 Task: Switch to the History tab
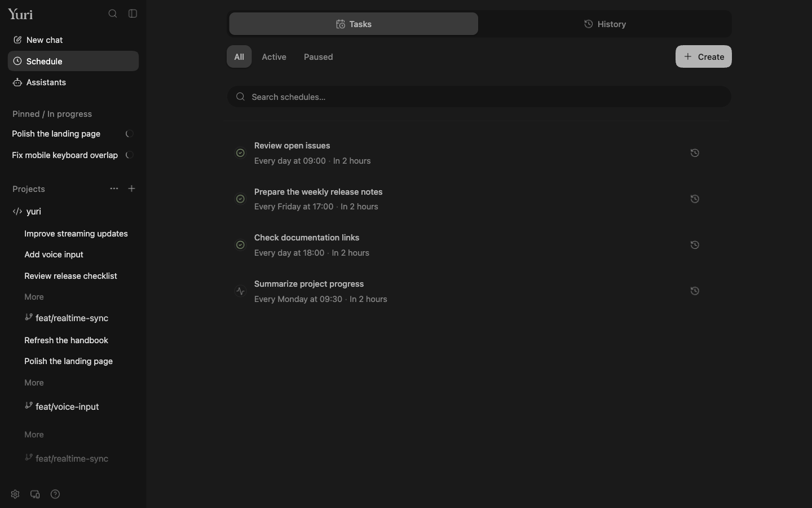(x=605, y=24)
